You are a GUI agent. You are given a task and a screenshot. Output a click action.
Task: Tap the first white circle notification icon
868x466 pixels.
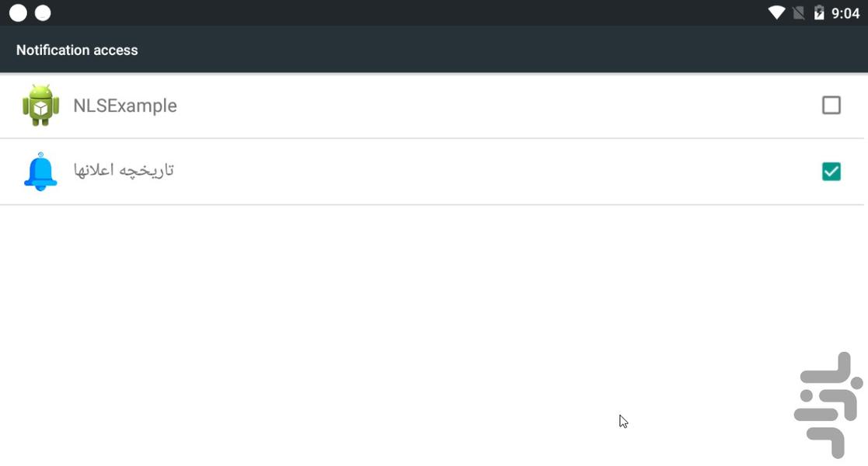[x=18, y=12]
